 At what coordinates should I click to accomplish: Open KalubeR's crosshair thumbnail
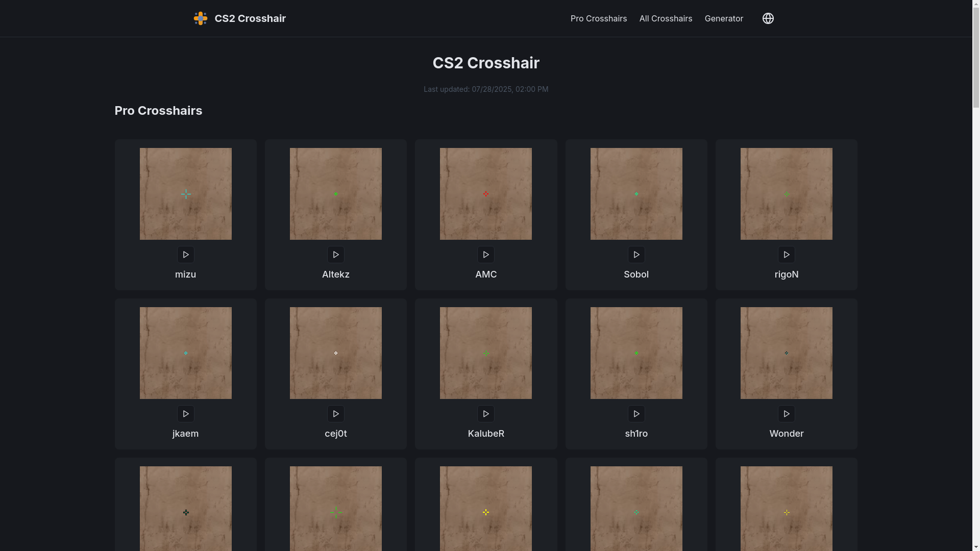(x=486, y=353)
